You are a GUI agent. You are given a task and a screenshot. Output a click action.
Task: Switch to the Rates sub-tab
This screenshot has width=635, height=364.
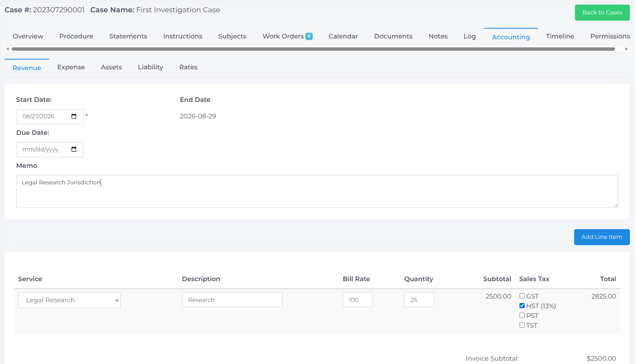tap(188, 67)
